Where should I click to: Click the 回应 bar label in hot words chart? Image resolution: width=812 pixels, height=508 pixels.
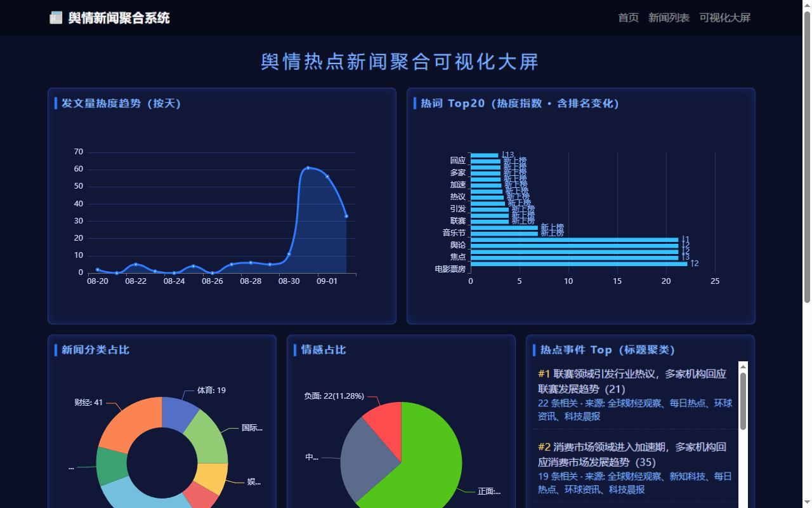(457, 161)
